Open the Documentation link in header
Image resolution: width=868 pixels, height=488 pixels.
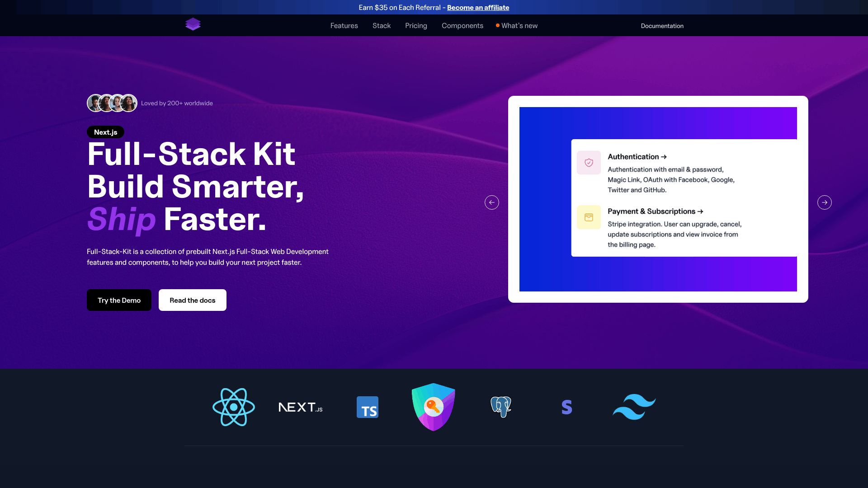[x=662, y=26]
